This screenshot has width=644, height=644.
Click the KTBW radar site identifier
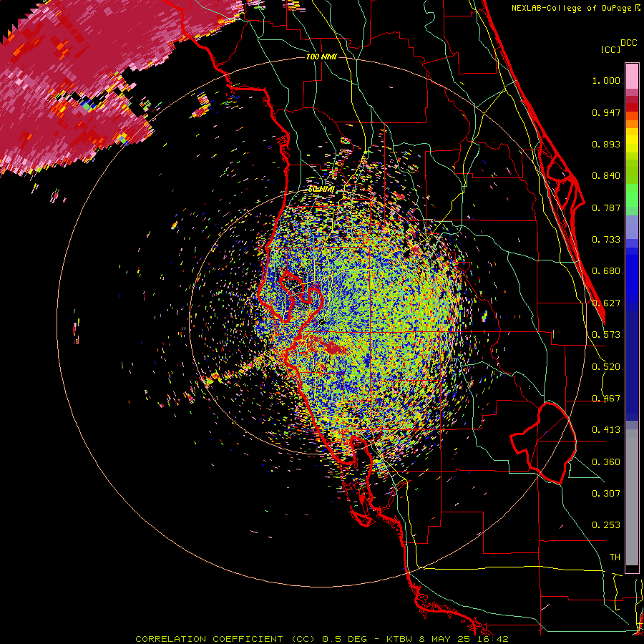[x=401, y=639]
